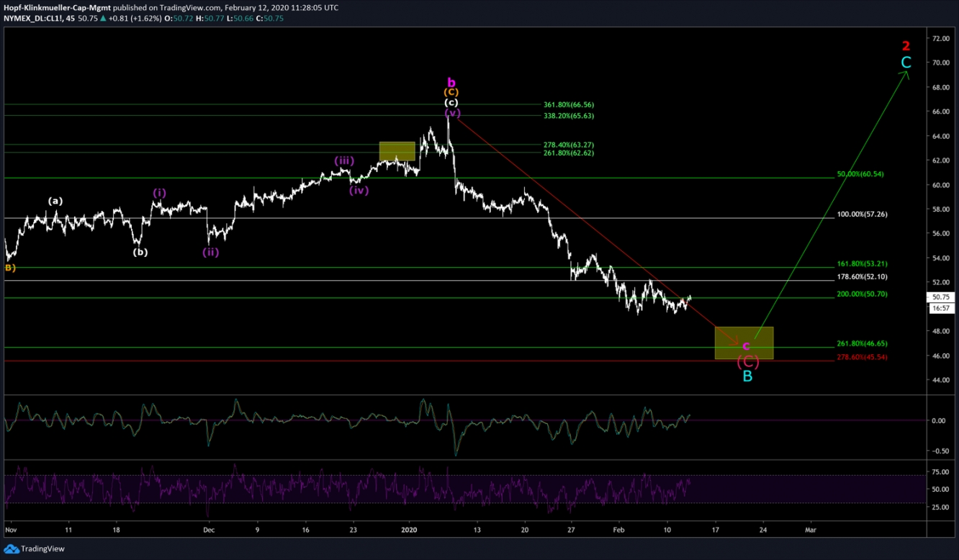Click the NYMEX_DL:CL1! symbol name
Image resolution: width=959 pixels, height=560 pixels.
[x=32, y=19]
